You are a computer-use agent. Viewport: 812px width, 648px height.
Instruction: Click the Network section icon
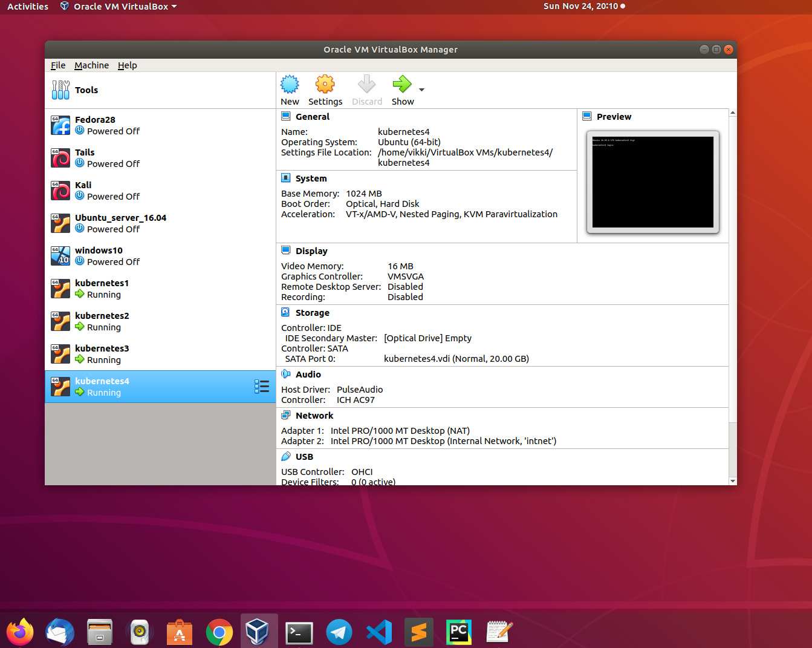285,415
